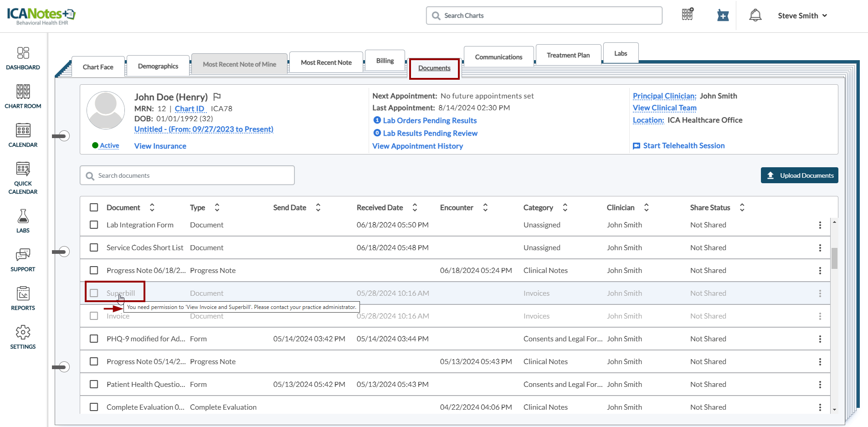This screenshot has height=427, width=868.
Task: Tick the Service Codes Short List checkbox
Action: click(94, 247)
